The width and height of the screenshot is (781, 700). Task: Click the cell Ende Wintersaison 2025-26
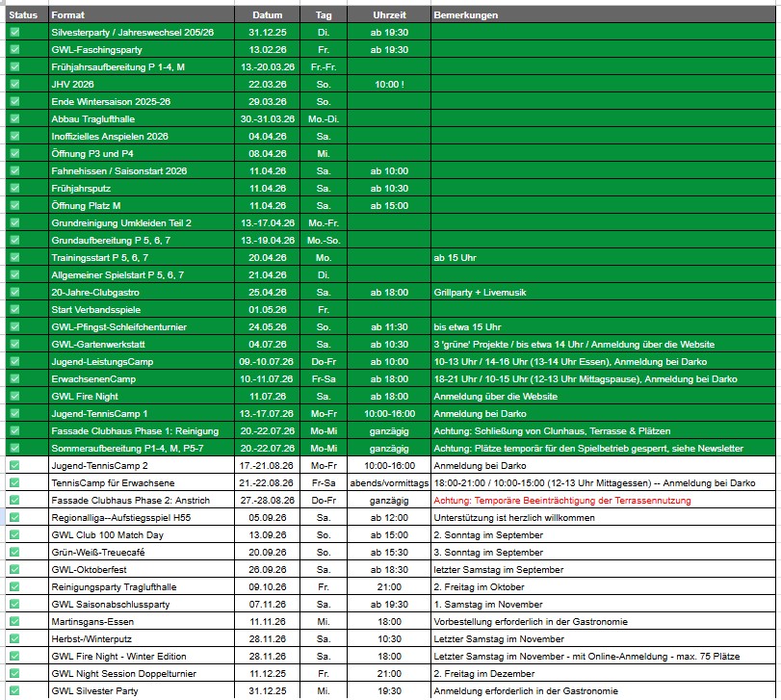[142, 101]
